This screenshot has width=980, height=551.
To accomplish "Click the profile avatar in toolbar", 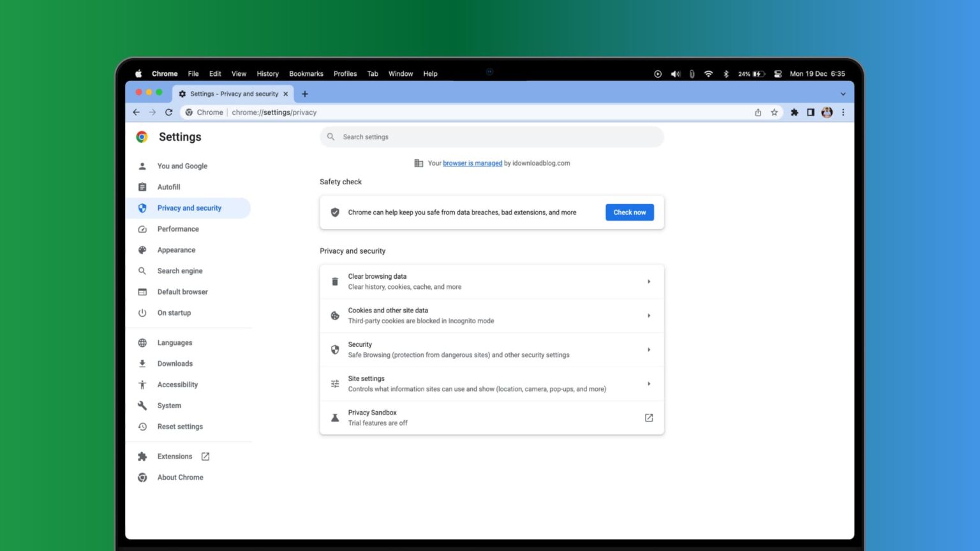I will pyautogui.click(x=827, y=112).
